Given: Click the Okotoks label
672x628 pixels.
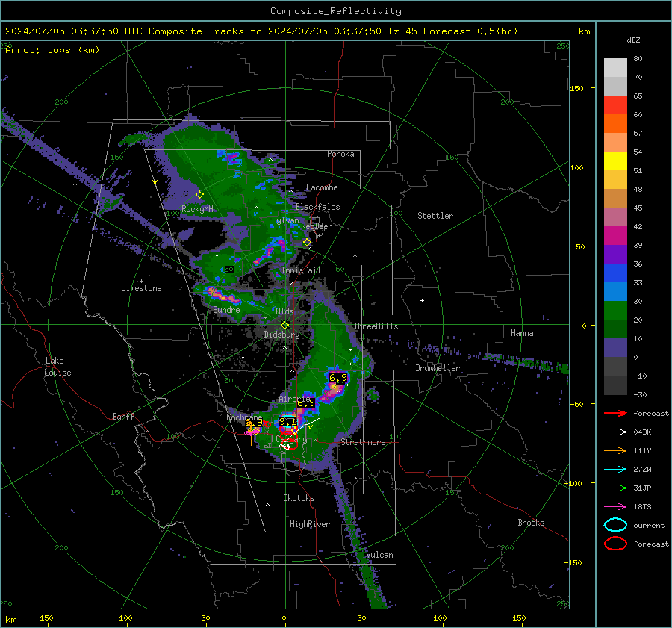Looking at the screenshot, I should click(299, 498).
